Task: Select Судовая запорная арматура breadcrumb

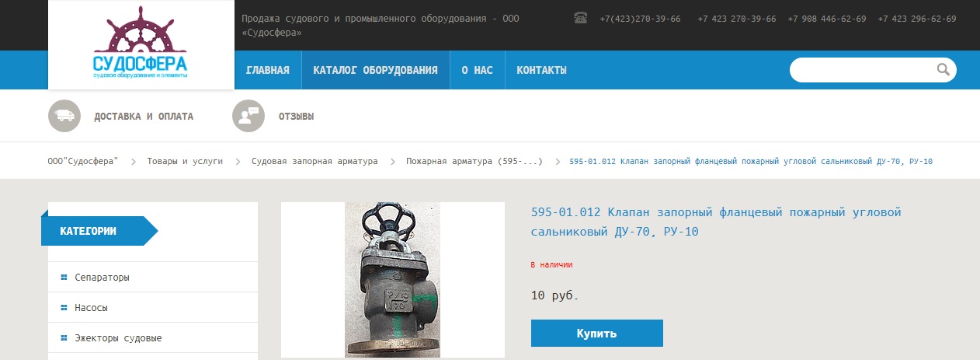Action: point(315,161)
